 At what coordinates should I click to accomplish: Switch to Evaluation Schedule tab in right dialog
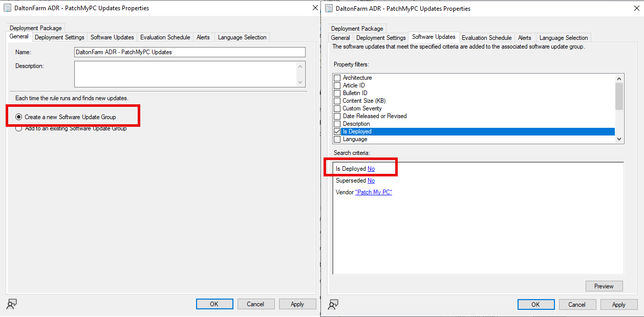pos(486,38)
